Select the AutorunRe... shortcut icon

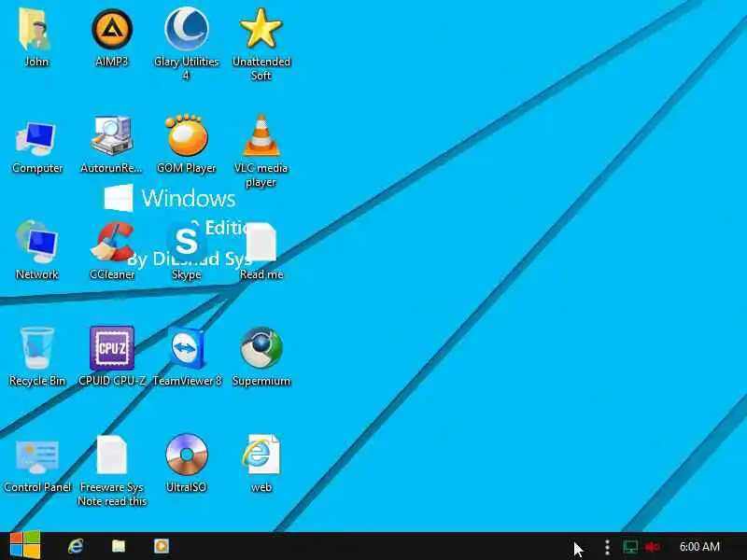point(111,136)
